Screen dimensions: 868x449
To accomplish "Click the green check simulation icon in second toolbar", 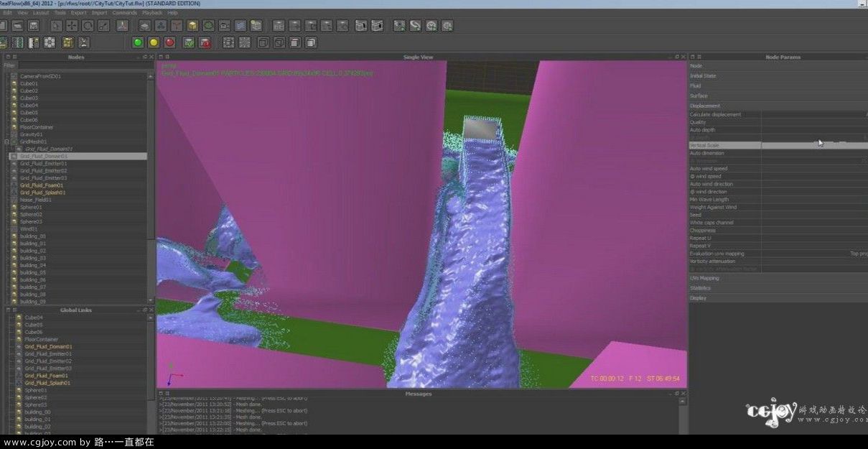I will (189, 42).
